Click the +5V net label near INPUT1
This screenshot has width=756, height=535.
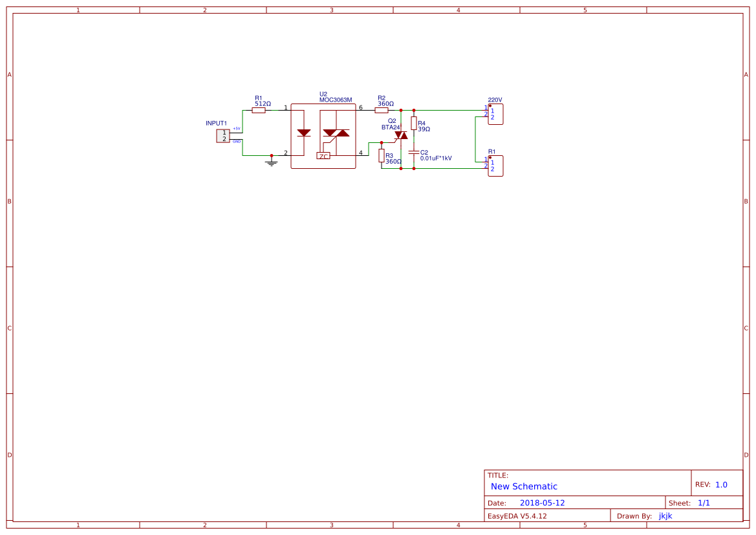(236, 129)
